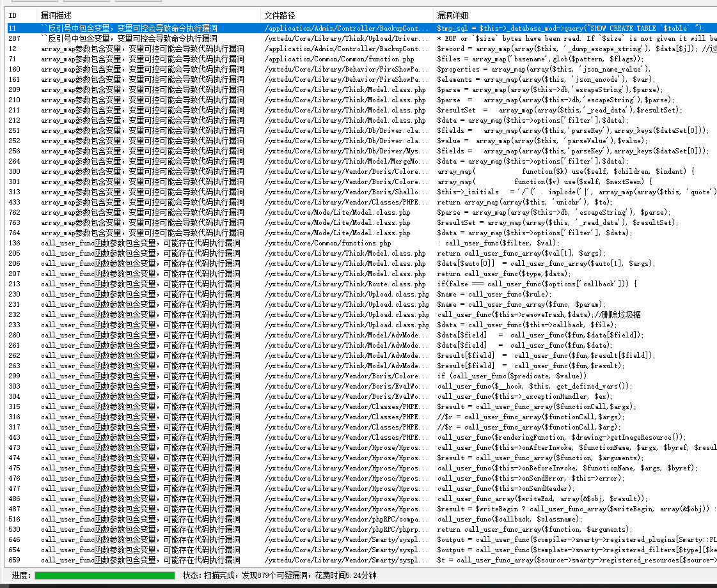
Task: Select the row with ID 301
Action: pos(362,182)
